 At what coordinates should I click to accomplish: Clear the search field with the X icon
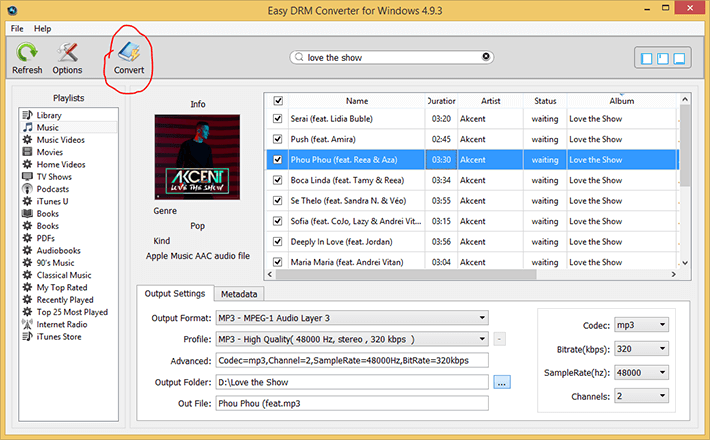tap(486, 57)
